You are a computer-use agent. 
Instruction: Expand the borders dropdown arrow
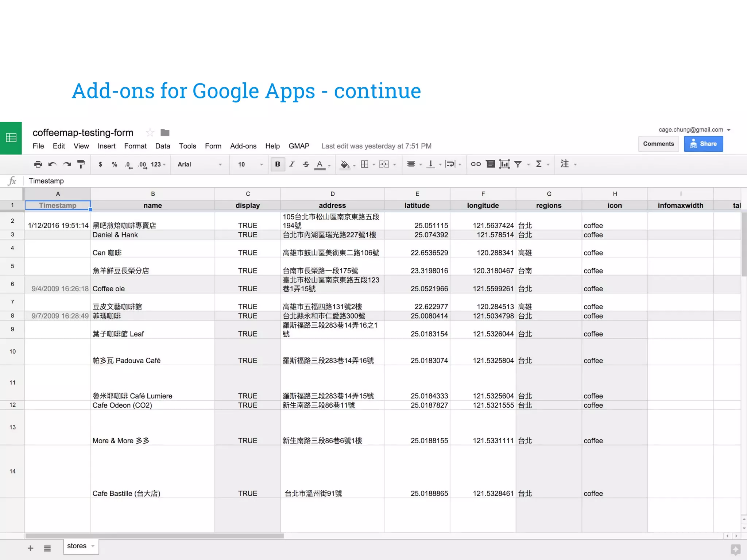[374, 165]
